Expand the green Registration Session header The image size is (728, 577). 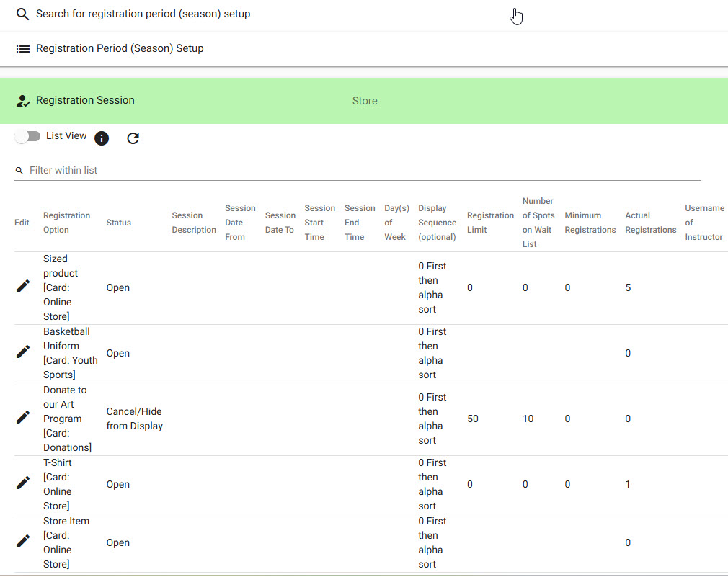pos(85,101)
